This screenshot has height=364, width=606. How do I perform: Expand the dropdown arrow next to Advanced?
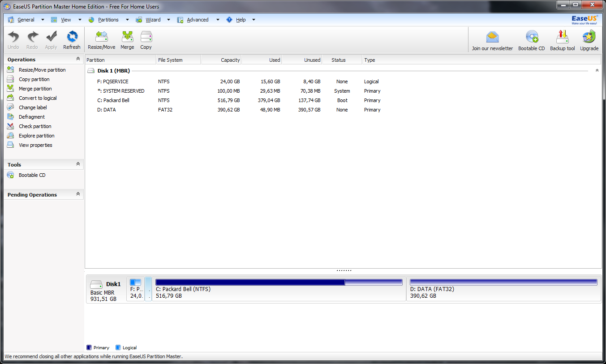point(218,20)
